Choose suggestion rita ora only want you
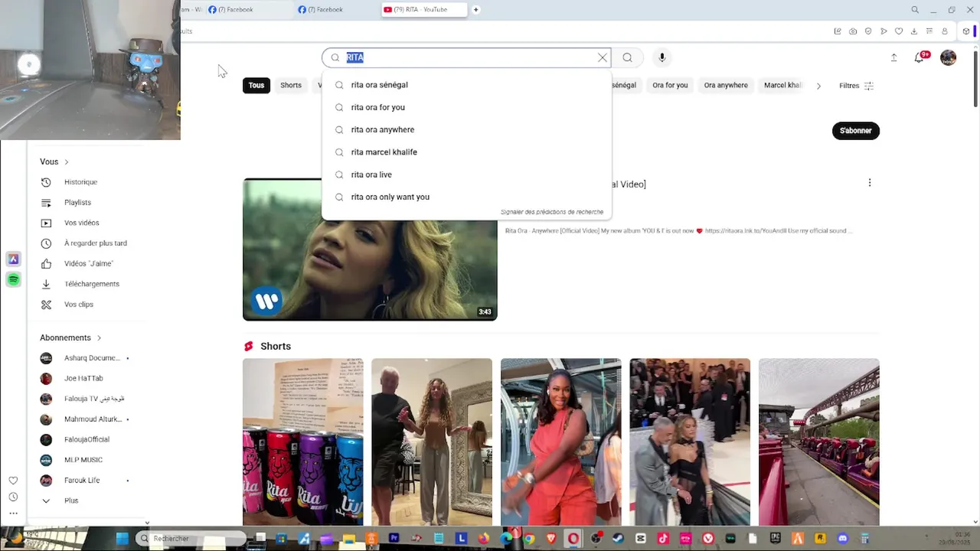Image resolution: width=980 pixels, height=551 pixels. click(466, 197)
